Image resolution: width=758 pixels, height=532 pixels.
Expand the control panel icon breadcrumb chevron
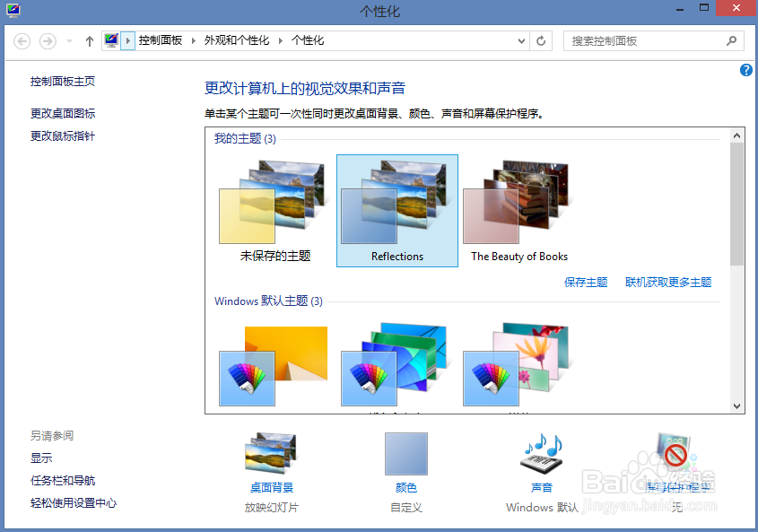coord(127,40)
